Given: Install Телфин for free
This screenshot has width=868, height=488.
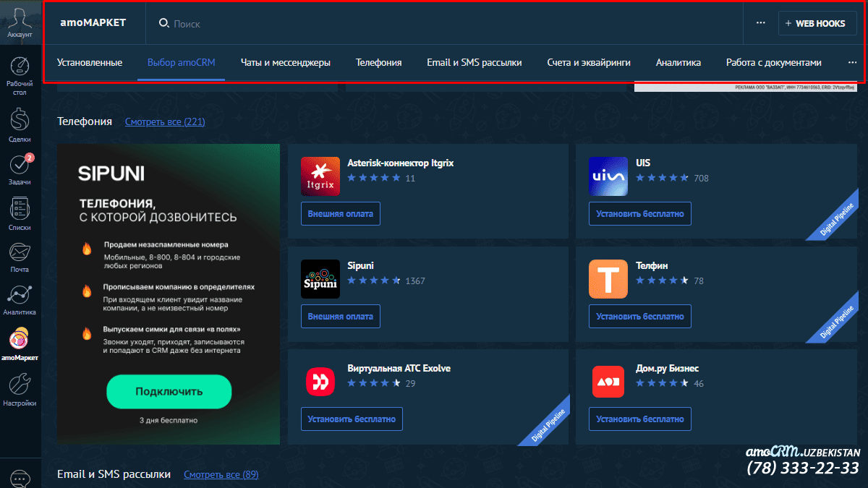Looking at the screenshot, I should click(x=640, y=317).
